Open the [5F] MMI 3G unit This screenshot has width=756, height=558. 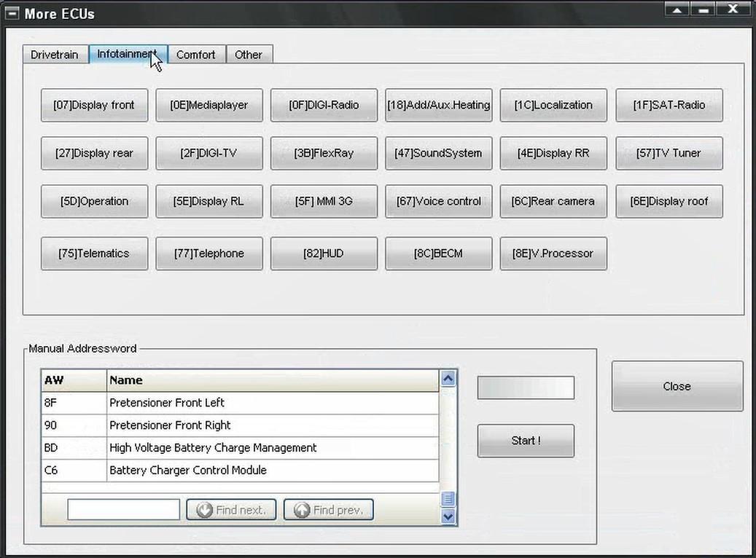click(x=324, y=201)
